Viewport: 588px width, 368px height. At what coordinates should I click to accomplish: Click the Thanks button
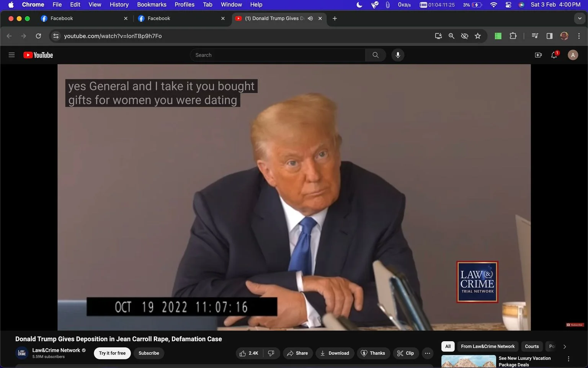pos(373,353)
